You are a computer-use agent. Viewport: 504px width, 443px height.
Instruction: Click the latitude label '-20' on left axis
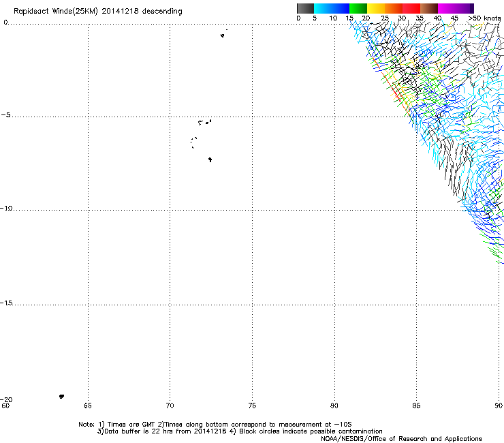(x=6, y=399)
